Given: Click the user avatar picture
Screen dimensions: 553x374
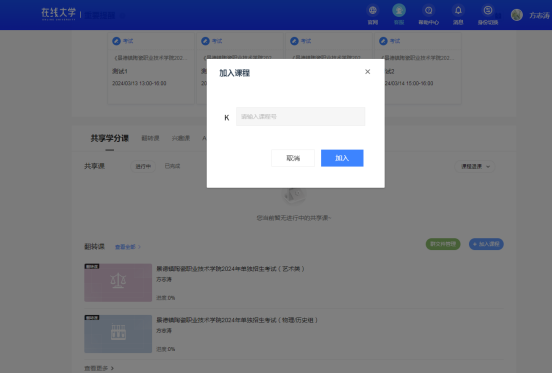Looking at the screenshot, I should tap(517, 15).
